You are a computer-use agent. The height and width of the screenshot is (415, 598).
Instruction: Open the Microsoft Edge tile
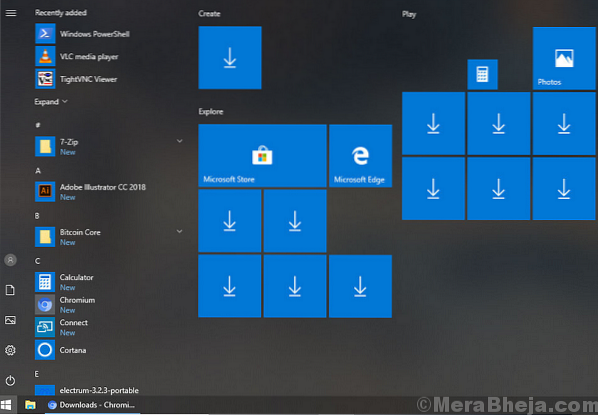360,156
